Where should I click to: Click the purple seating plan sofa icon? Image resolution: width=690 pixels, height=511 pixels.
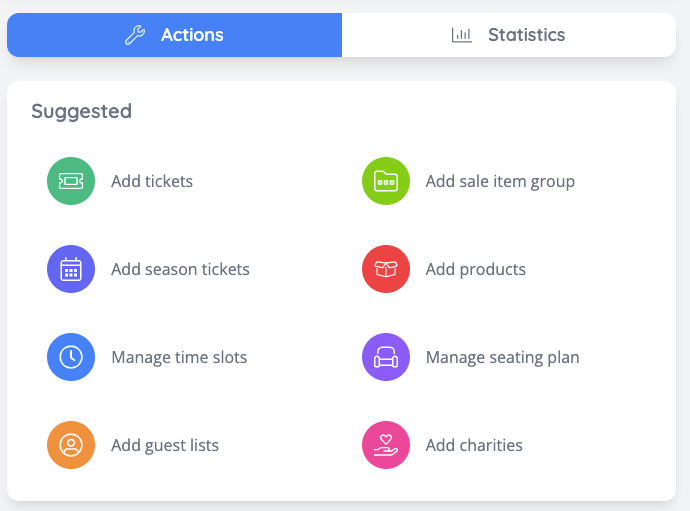[x=385, y=358]
